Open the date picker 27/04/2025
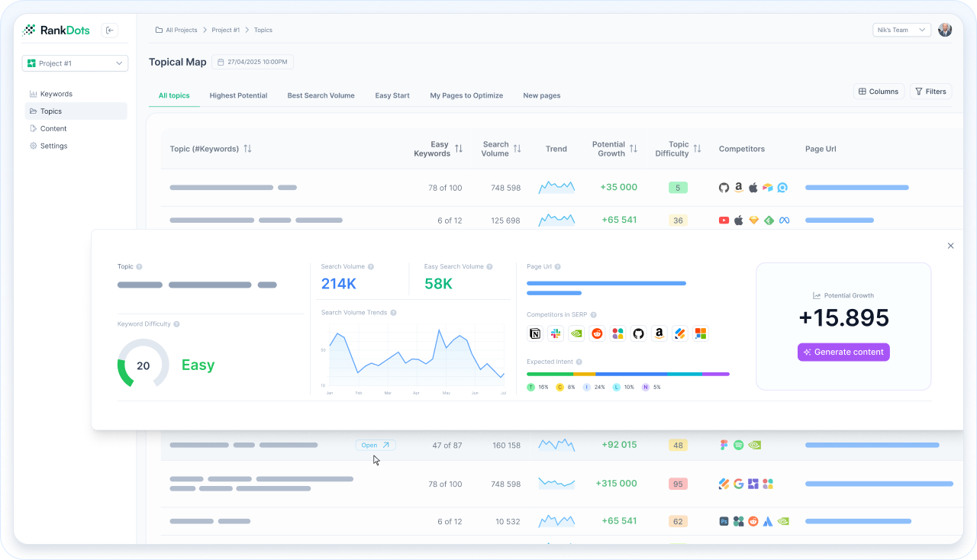The width and height of the screenshot is (977, 560). (253, 63)
